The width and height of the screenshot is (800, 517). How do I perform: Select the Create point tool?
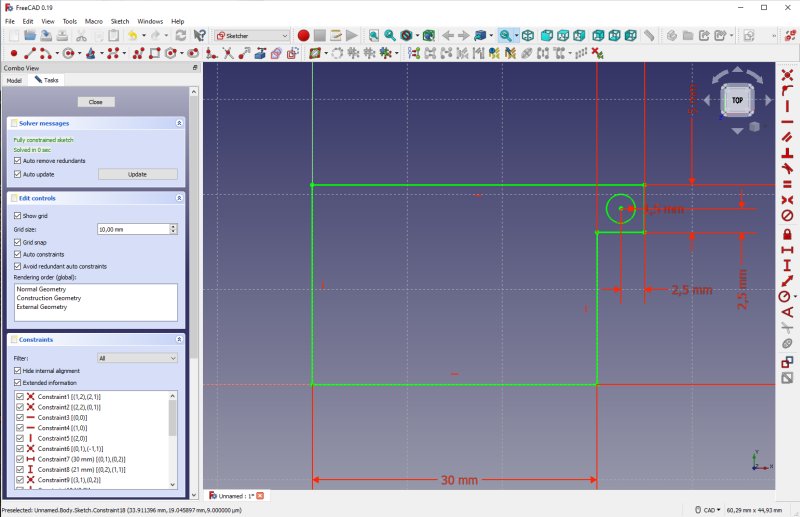pos(14,53)
